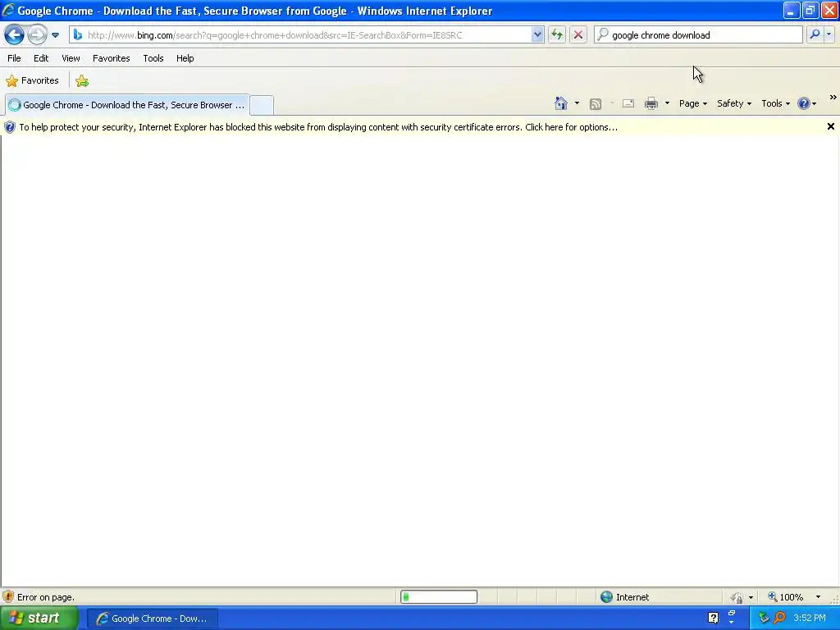Click the page loading progress bar
The width and height of the screenshot is (840, 630).
click(x=439, y=597)
